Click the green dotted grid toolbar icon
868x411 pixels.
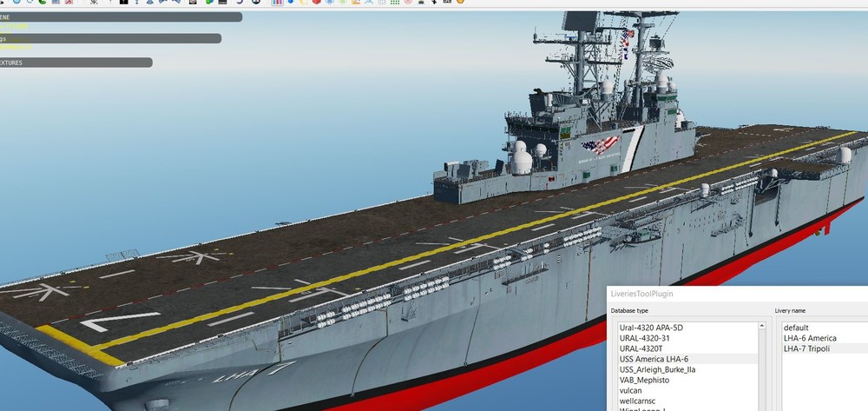click(x=395, y=3)
